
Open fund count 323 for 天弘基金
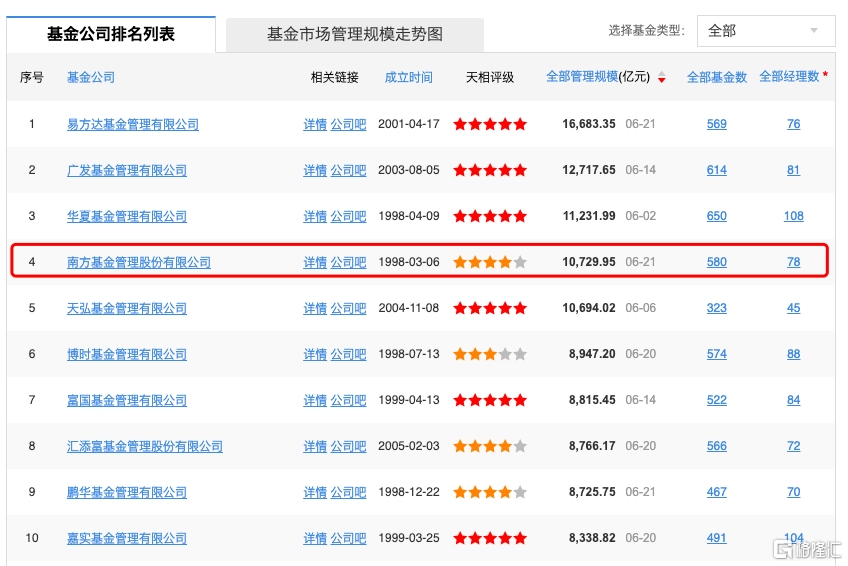coord(717,308)
